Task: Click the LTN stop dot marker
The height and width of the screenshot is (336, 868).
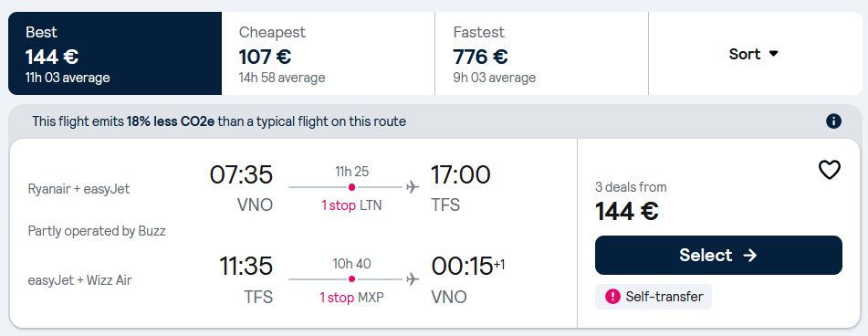Action: 351,187
